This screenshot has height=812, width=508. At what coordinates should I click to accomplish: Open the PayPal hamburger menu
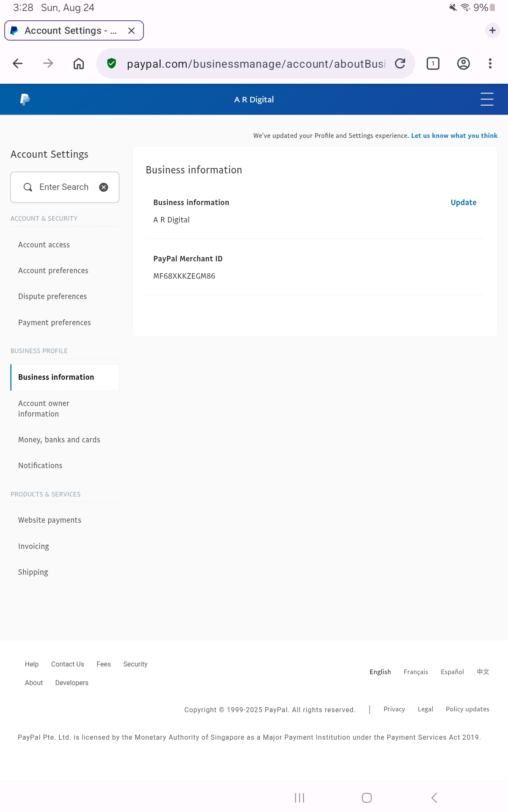point(487,99)
